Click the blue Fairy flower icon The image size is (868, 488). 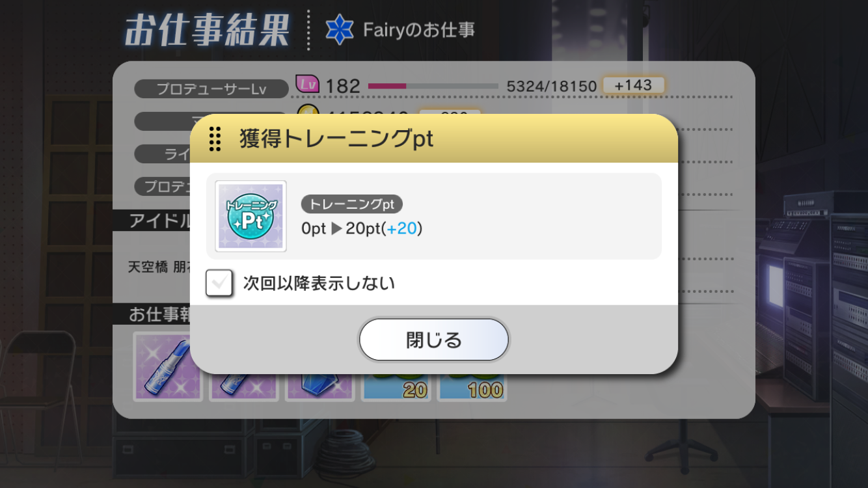click(x=339, y=30)
